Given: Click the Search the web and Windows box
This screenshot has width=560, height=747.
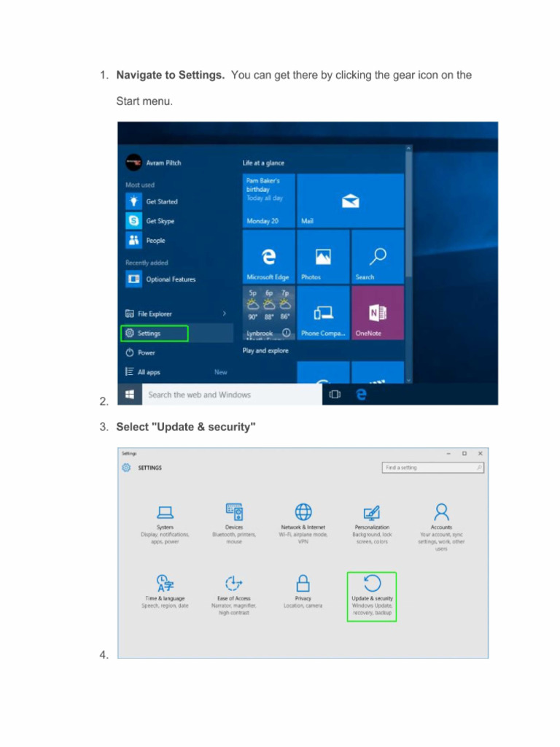Looking at the screenshot, I should [x=232, y=395].
